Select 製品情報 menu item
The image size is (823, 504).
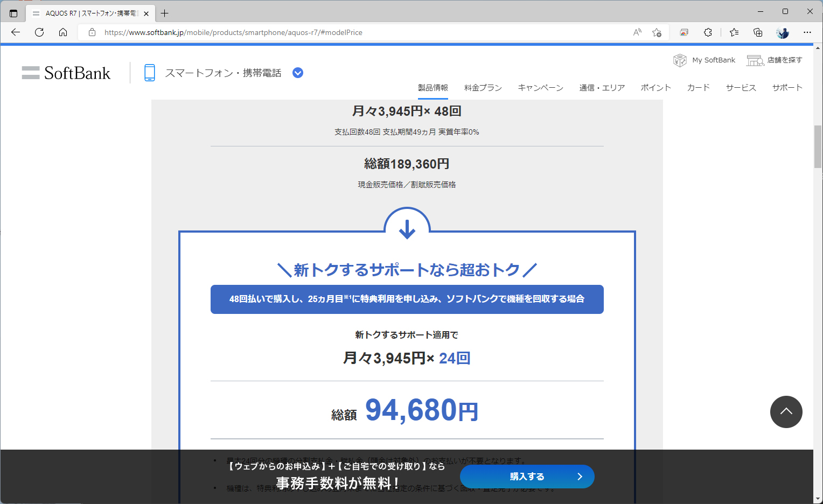(x=433, y=88)
